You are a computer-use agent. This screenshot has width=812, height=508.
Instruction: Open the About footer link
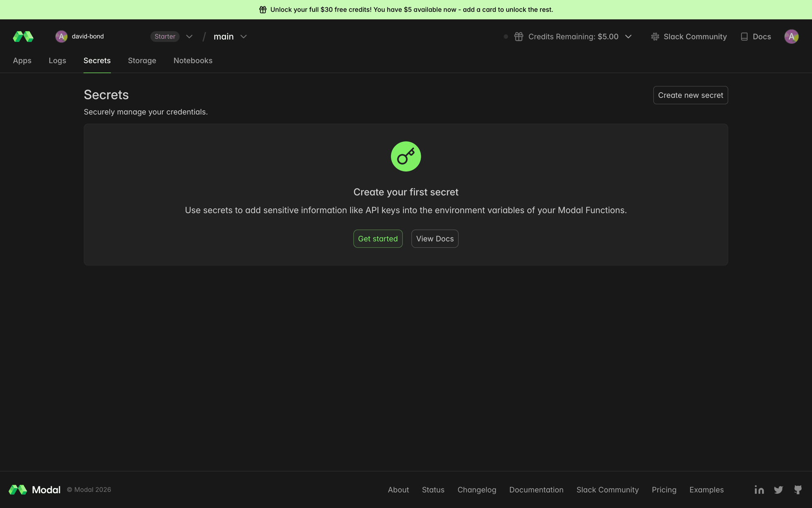pyautogui.click(x=398, y=490)
